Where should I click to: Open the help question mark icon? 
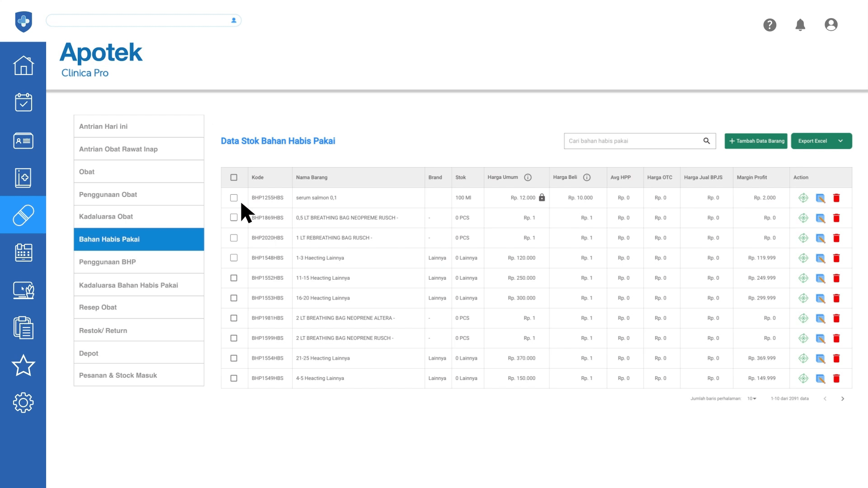tap(769, 25)
